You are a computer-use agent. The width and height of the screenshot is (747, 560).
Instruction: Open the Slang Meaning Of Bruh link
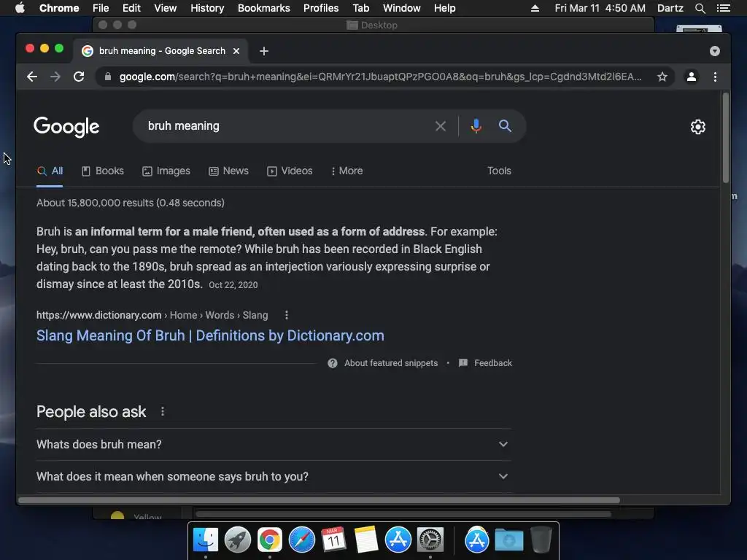(x=210, y=335)
